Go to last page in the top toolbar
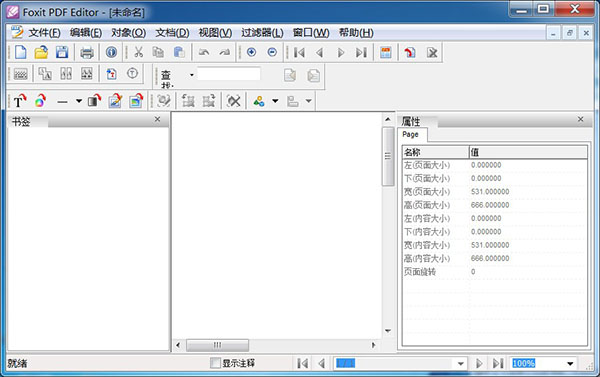Viewport: 600px width, 377px height. (361, 52)
